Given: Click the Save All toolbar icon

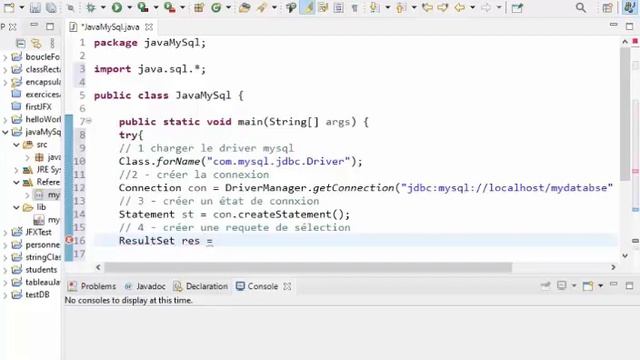Looking at the screenshot, I should tap(51, 8).
